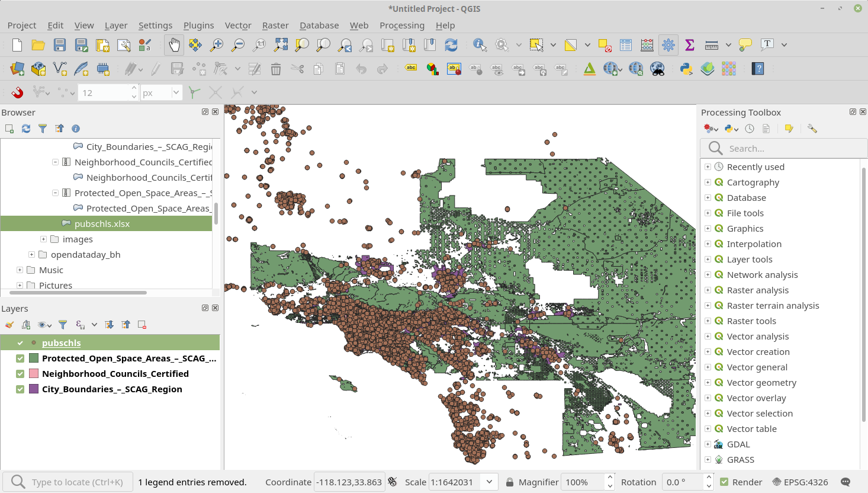Expand the Music folder in the Browser

click(20, 270)
